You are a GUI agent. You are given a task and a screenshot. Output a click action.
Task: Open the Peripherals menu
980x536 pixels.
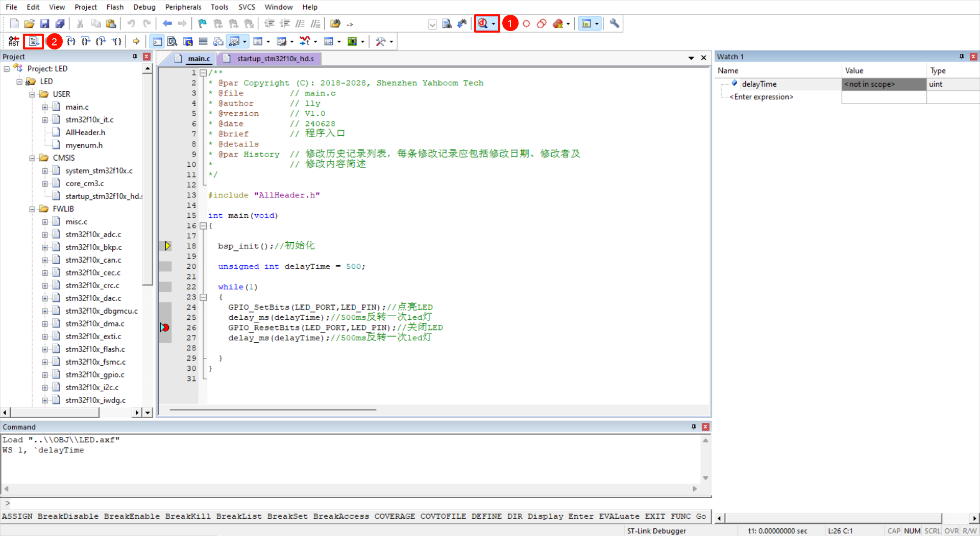pos(183,7)
